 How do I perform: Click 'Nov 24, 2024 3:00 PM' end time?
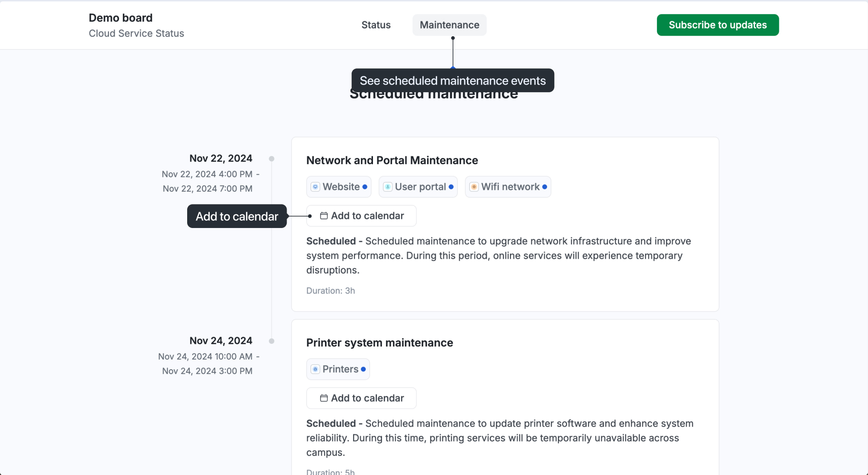click(x=208, y=371)
